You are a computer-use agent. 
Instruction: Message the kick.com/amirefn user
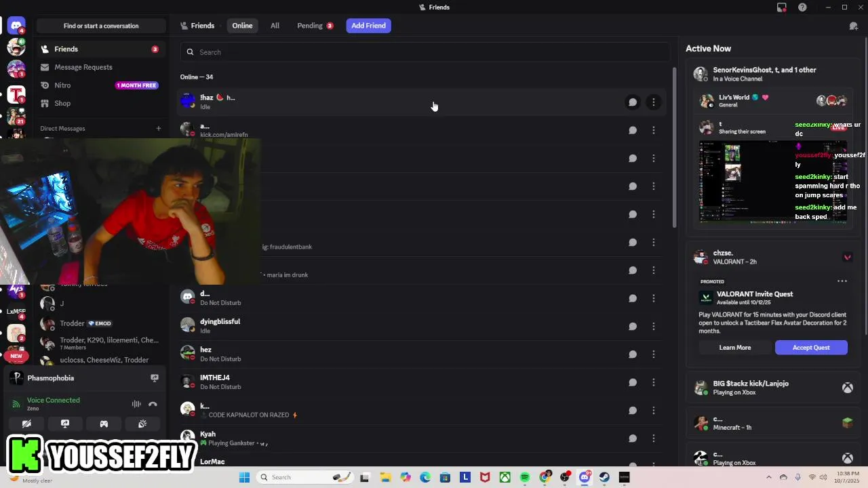pyautogui.click(x=633, y=130)
